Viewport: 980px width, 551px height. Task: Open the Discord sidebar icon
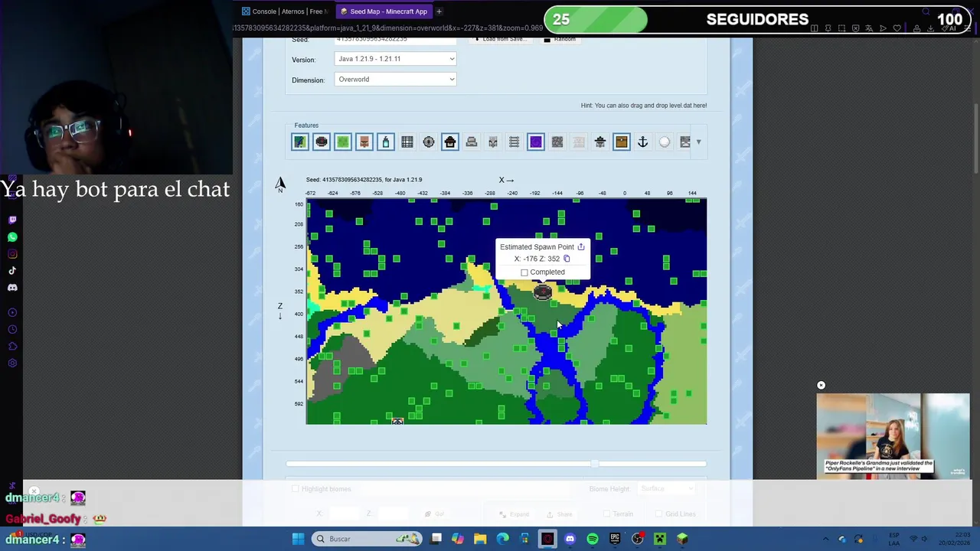(x=12, y=288)
